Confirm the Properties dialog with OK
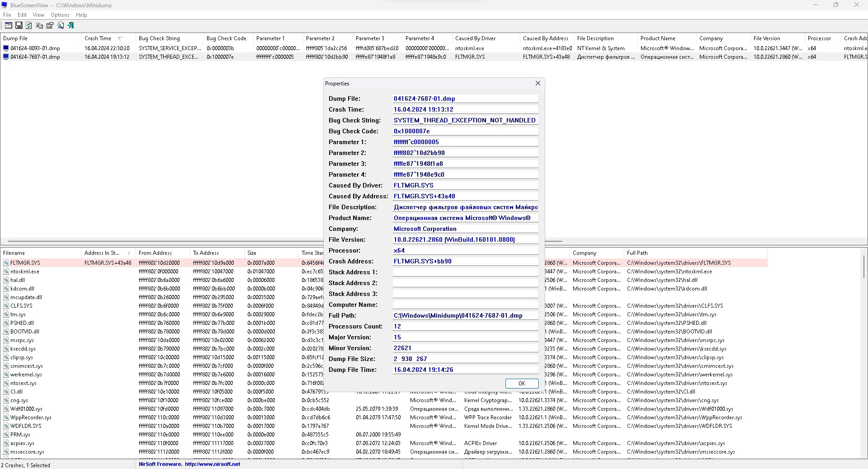 tap(522, 384)
